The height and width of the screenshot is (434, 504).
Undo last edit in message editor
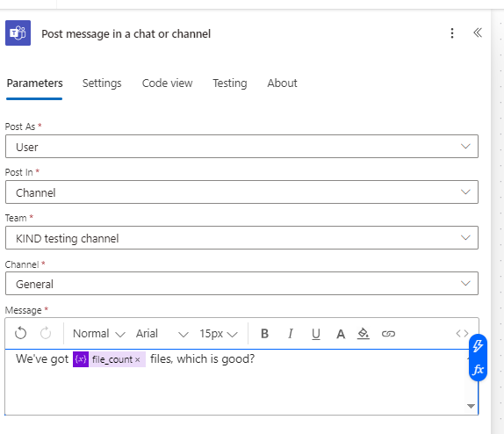click(20, 333)
